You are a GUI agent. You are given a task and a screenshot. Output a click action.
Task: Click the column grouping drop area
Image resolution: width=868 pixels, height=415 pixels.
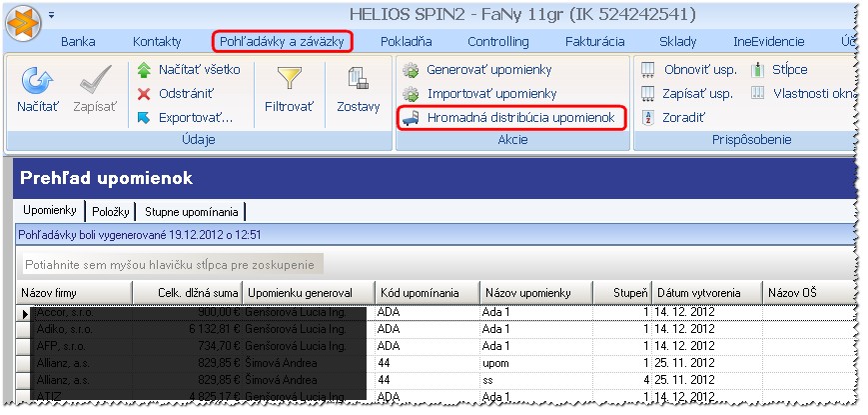pos(173,265)
